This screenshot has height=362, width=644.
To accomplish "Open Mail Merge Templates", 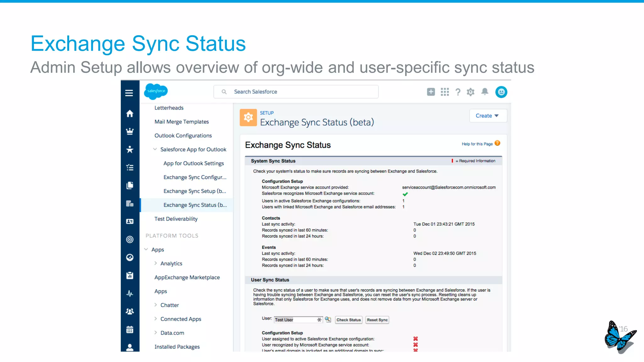I will [x=181, y=122].
